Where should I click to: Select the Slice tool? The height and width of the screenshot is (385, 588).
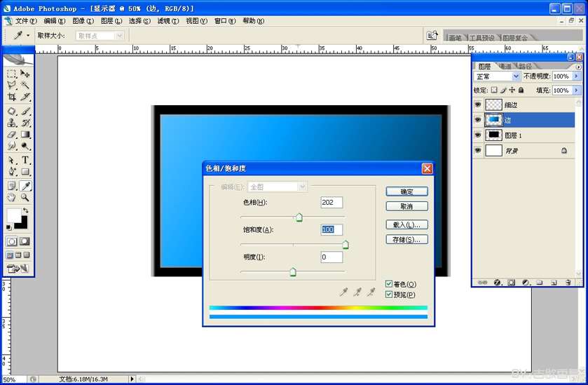[25, 97]
